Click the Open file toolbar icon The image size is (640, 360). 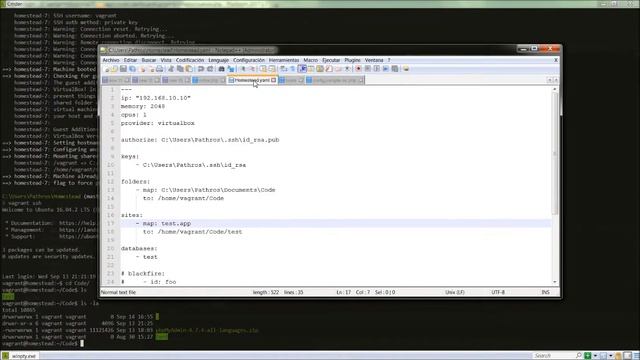pos(114,69)
